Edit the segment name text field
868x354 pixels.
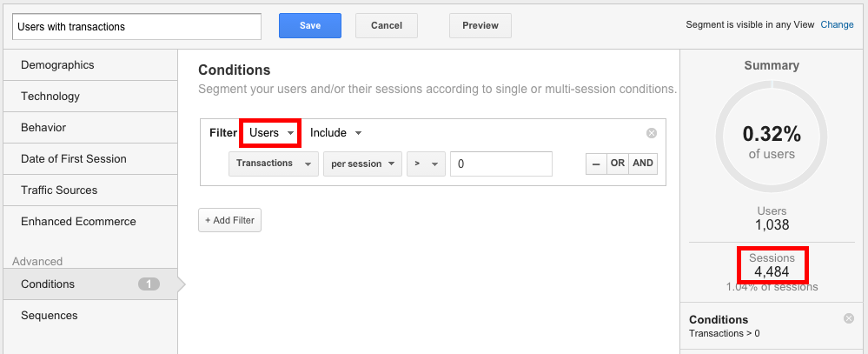tap(137, 26)
